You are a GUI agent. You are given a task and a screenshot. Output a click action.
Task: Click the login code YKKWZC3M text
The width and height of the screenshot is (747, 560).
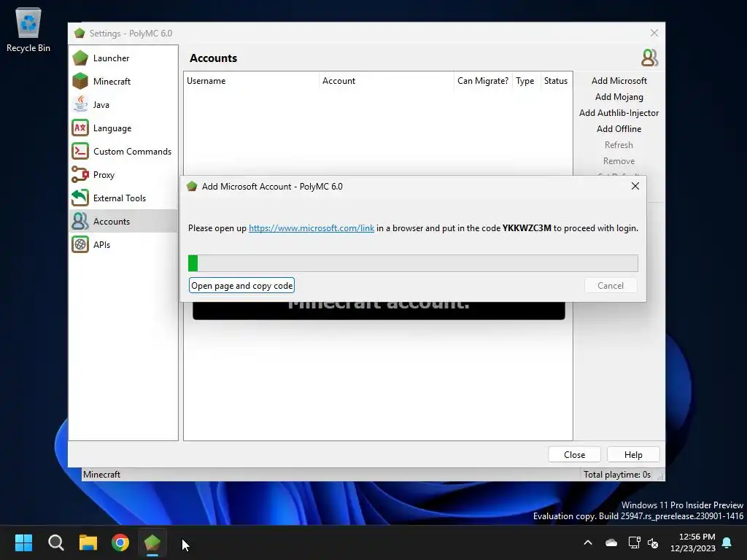tap(527, 228)
